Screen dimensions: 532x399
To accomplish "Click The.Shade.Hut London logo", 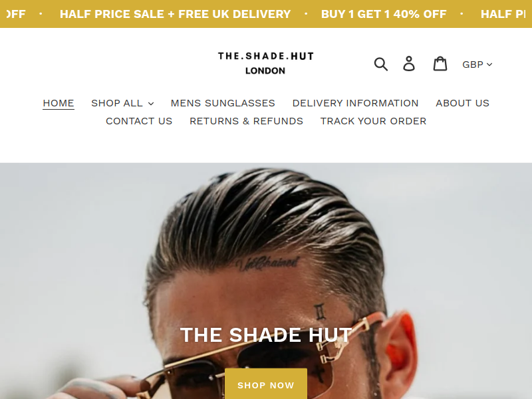I will pyautogui.click(x=265, y=63).
